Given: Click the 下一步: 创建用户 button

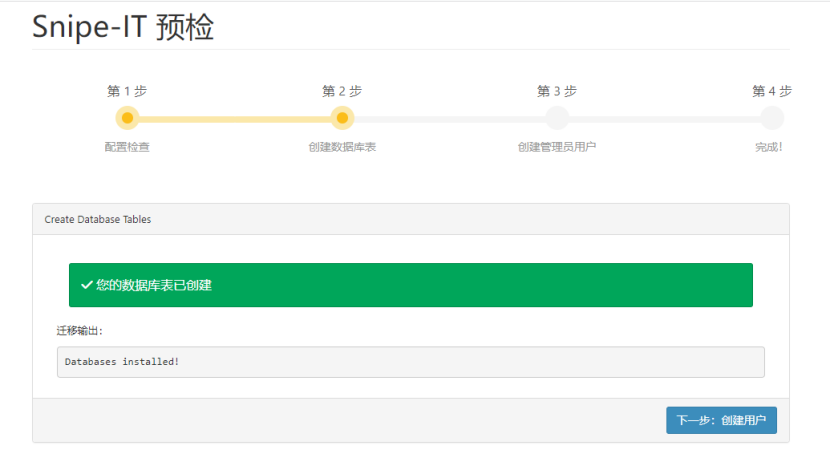Looking at the screenshot, I should [721, 420].
